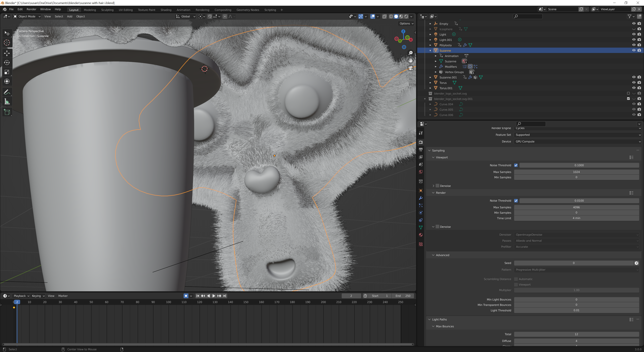Click the viewport Max Samples 1024 field

click(577, 172)
